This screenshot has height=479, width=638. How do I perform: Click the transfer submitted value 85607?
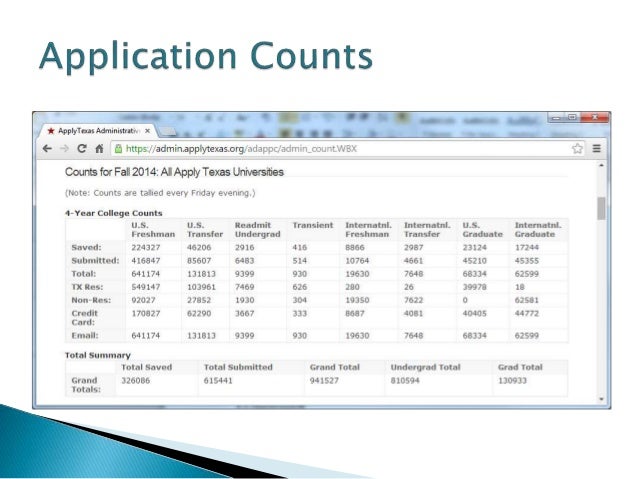(199, 261)
